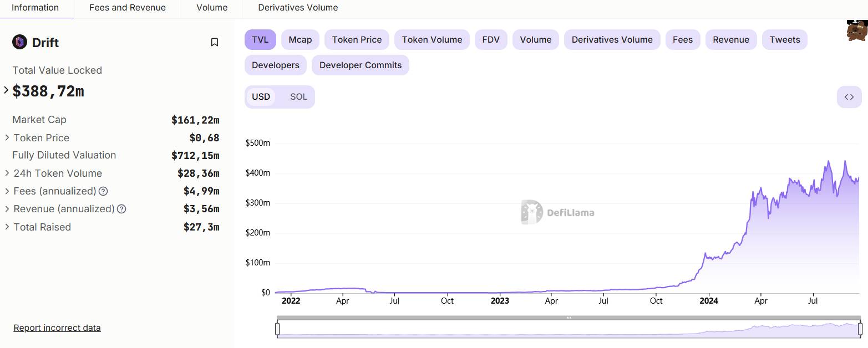Screen dimensions: 868x348
Task: Click the left handle of the range slider
Action: 277,329
